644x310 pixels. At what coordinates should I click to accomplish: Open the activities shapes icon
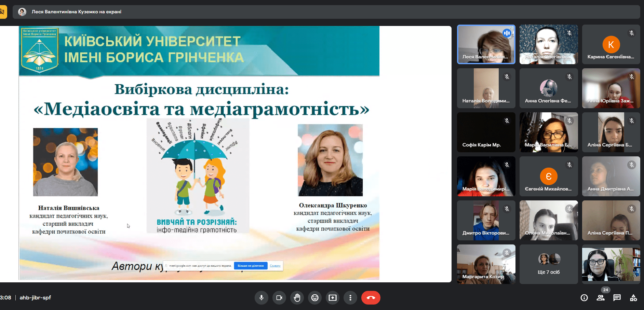click(633, 298)
